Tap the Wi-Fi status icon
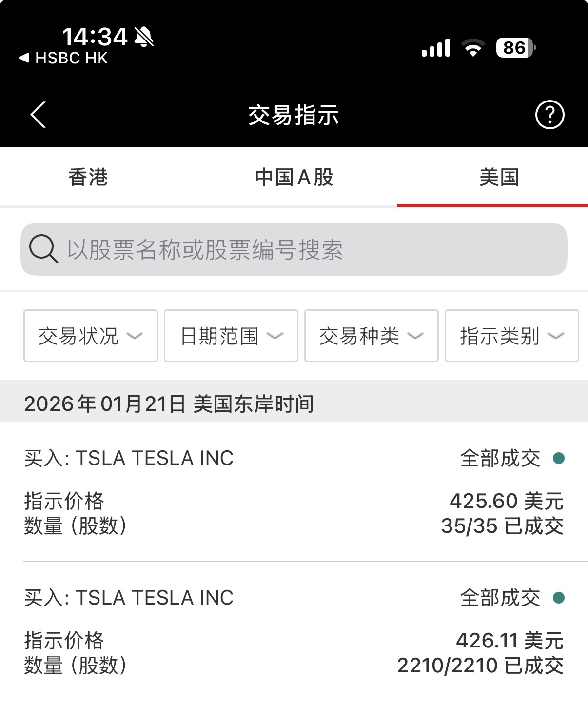This screenshot has height=707, width=588. (473, 48)
